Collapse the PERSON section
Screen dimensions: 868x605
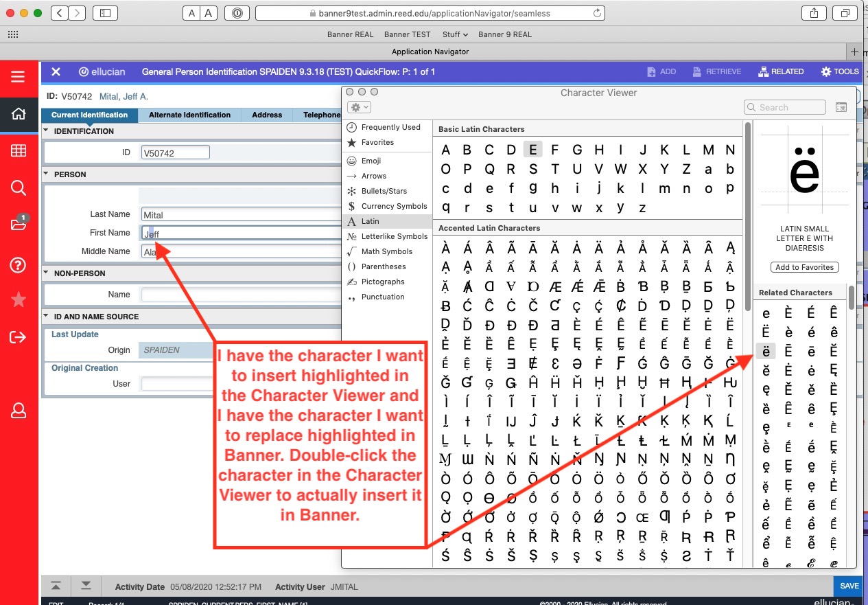point(47,174)
